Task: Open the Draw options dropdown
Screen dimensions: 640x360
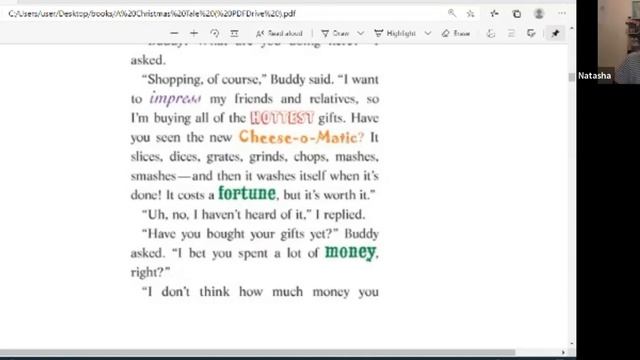Action: coord(360,33)
